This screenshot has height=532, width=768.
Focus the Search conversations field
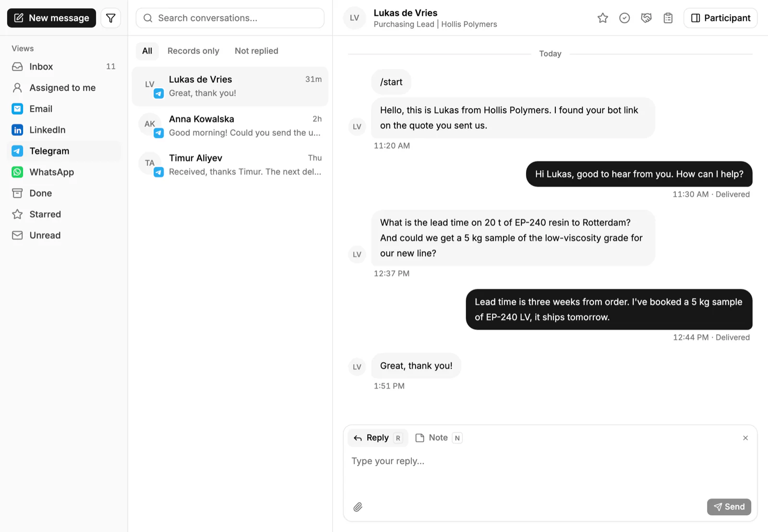(230, 18)
